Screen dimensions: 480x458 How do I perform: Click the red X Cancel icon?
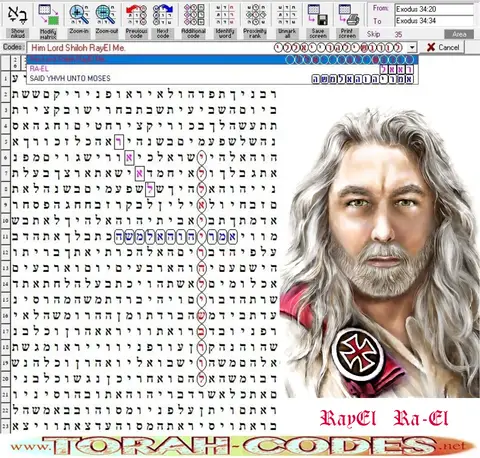pos(431,47)
